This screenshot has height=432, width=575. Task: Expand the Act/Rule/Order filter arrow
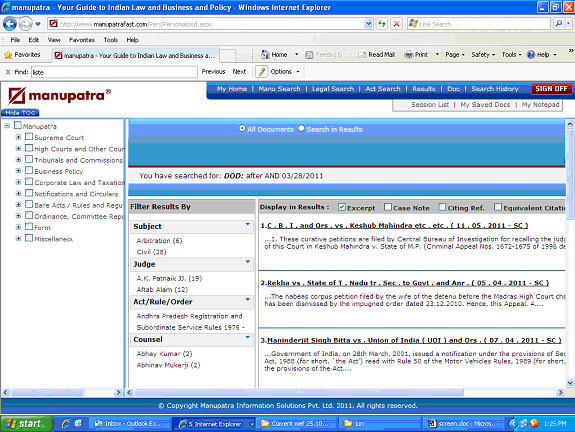click(248, 300)
